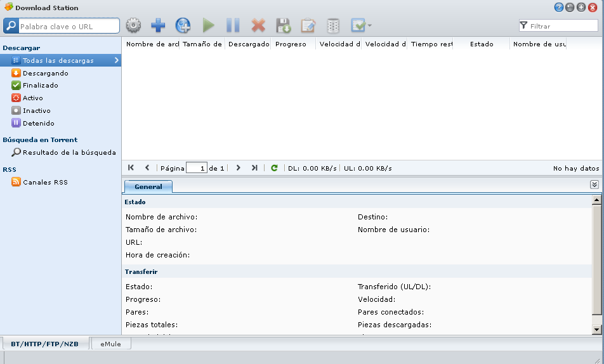
Task: Click scrollbar up arrow in details panel
Action: [596, 199]
